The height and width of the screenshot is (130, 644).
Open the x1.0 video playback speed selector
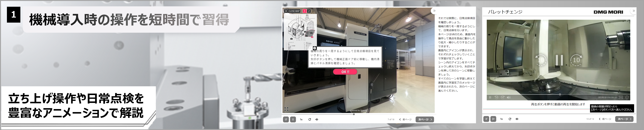[x=627, y=97]
